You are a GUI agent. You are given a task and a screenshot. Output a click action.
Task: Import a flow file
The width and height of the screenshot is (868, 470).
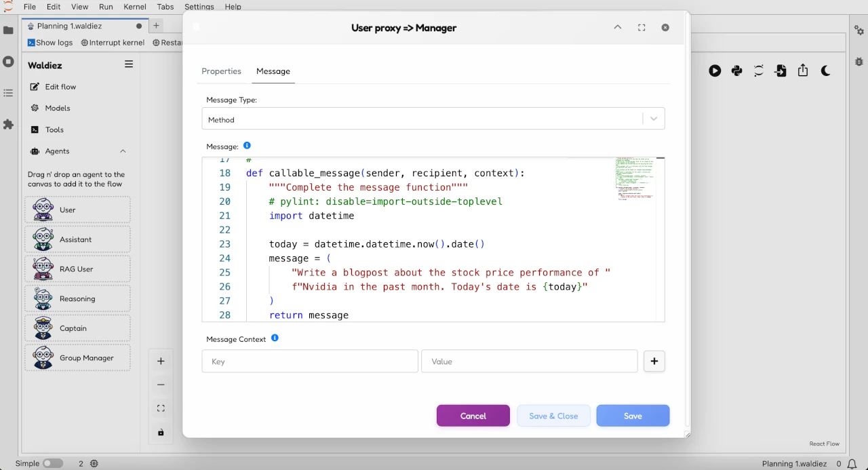tap(781, 71)
